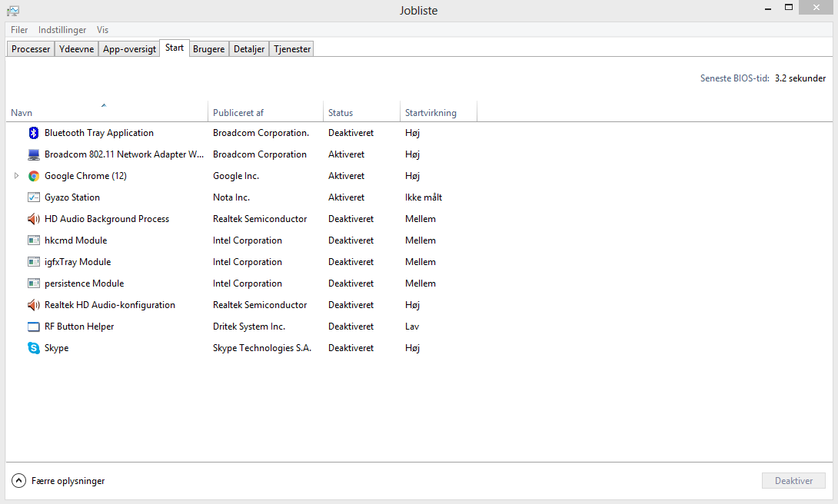
Task: Click the Realtek HD Audio-konfiguration speaker icon
Action: pos(34,305)
